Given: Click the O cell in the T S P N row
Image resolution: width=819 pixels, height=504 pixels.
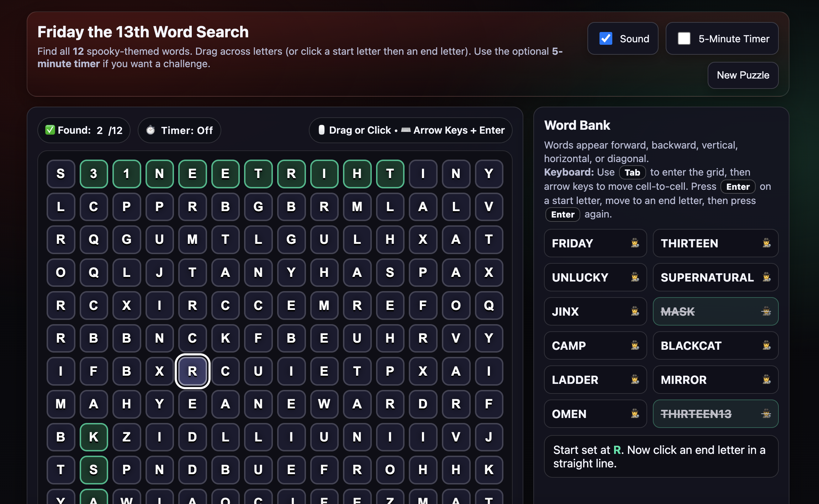Looking at the screenshot, I should 390,470.
